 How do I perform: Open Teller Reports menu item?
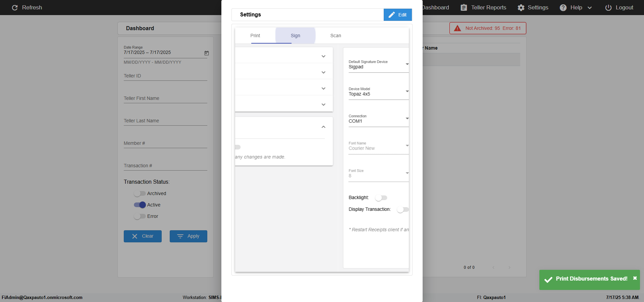coord(483,7)
